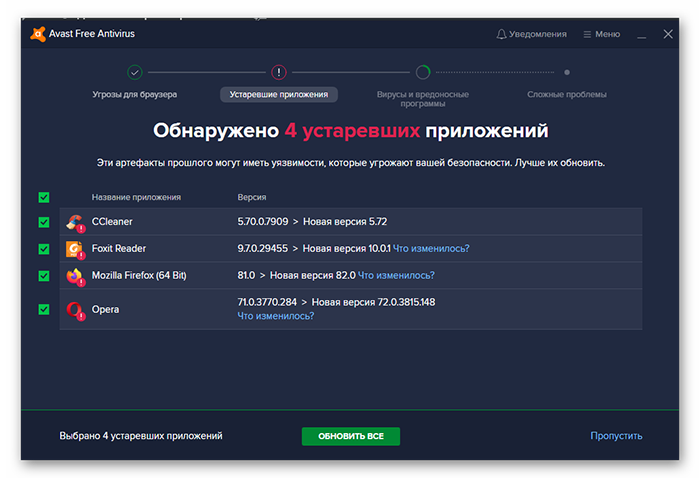Screen dimensions: 700x478
Task: Click the CCleaner version 5.70.0.7909 text
Action: coord(262,221)
